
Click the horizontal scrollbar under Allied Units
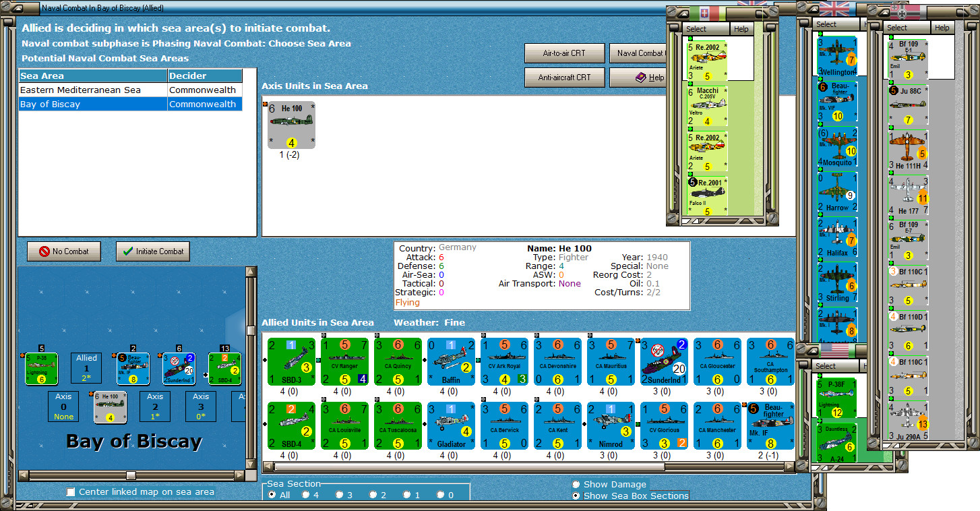pos(528,467)
